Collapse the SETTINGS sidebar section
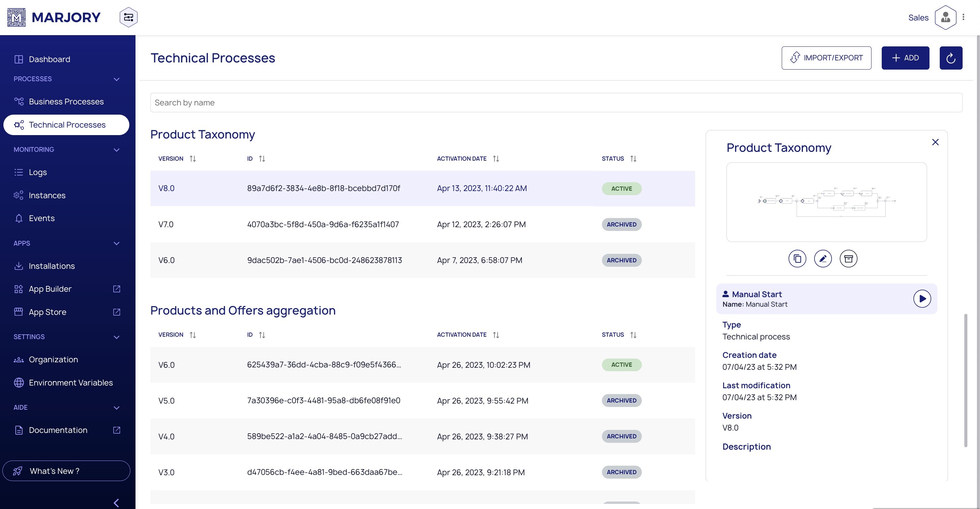 [116, 337]
